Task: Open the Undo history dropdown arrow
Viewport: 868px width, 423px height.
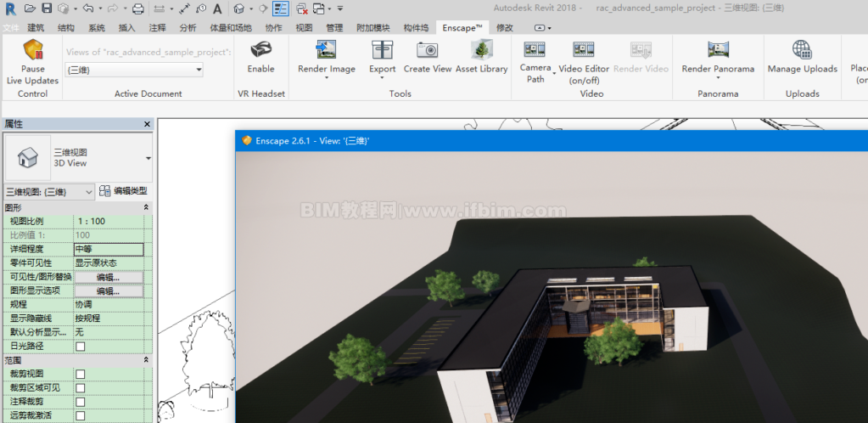Action: tap(100, 8)
